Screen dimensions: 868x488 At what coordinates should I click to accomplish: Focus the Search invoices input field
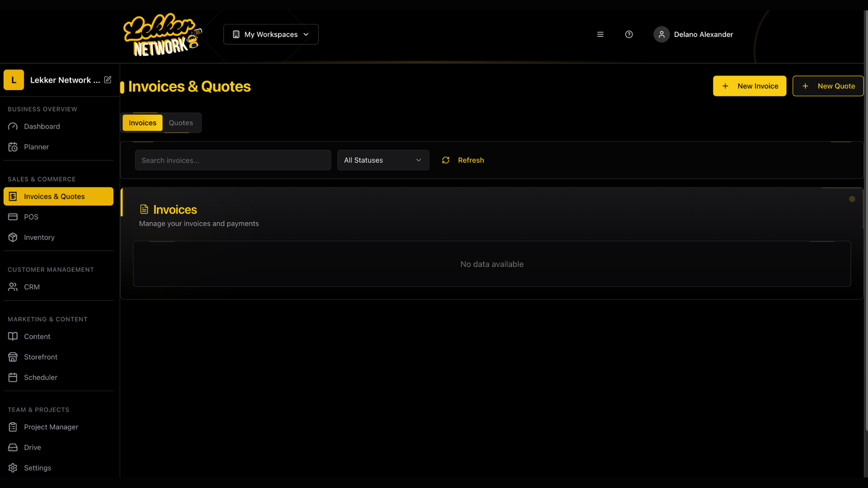[x=233, y=160]
